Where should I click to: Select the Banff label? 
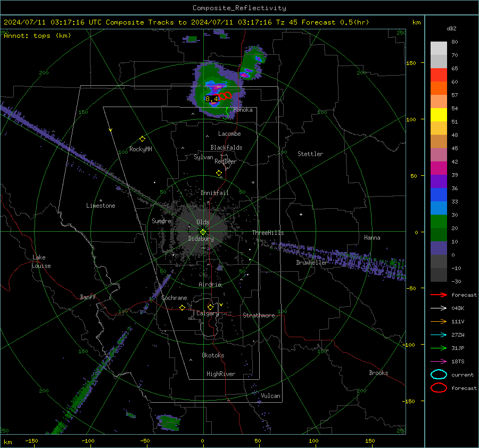(88, 297)
